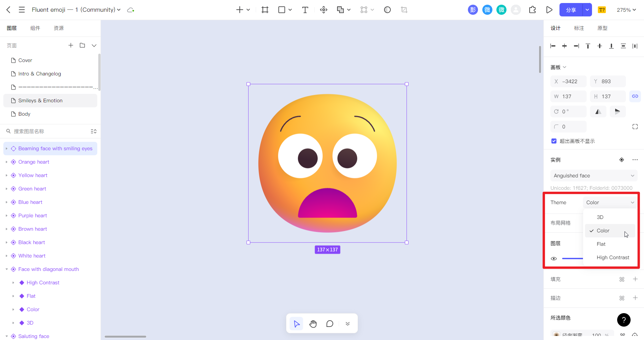Click flip vertical icon

click(618, 111)
